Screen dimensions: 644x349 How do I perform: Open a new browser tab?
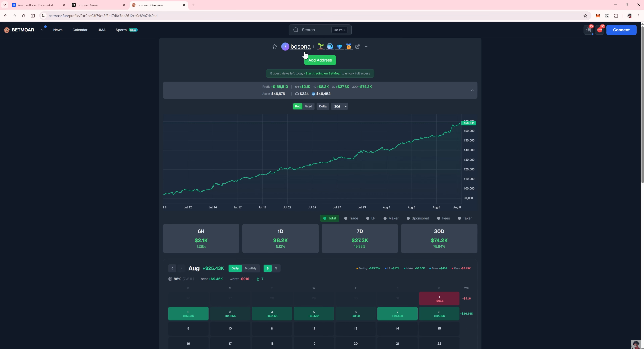coord(193,5)
